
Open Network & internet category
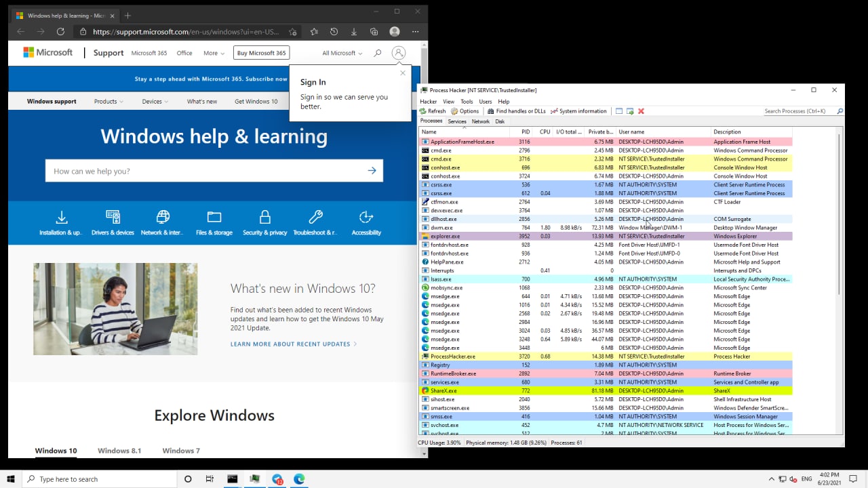tap(163, 223)
